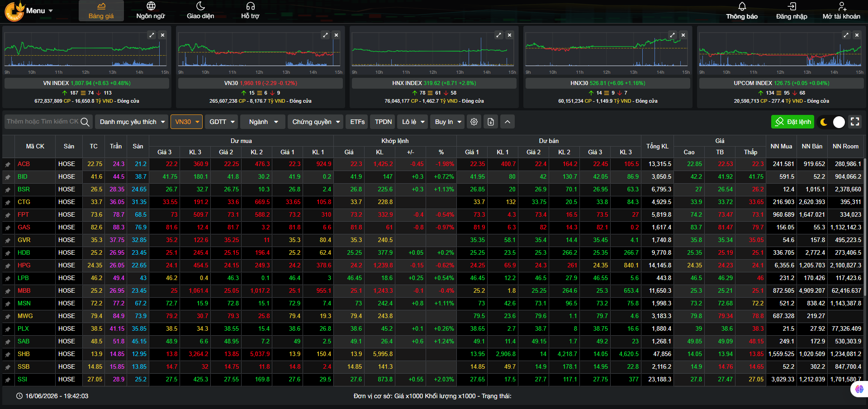Select the TPDN filter

coord(383,122)
